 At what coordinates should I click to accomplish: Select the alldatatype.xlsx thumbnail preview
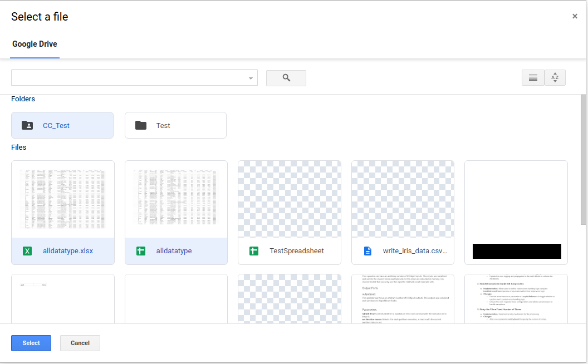62,199
